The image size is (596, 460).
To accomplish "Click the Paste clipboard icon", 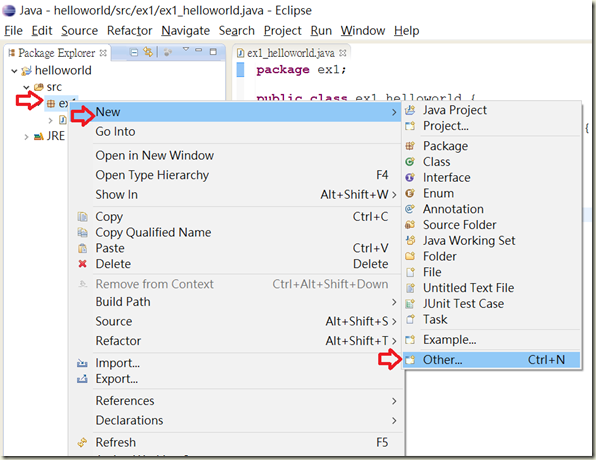I will point(82,248).
